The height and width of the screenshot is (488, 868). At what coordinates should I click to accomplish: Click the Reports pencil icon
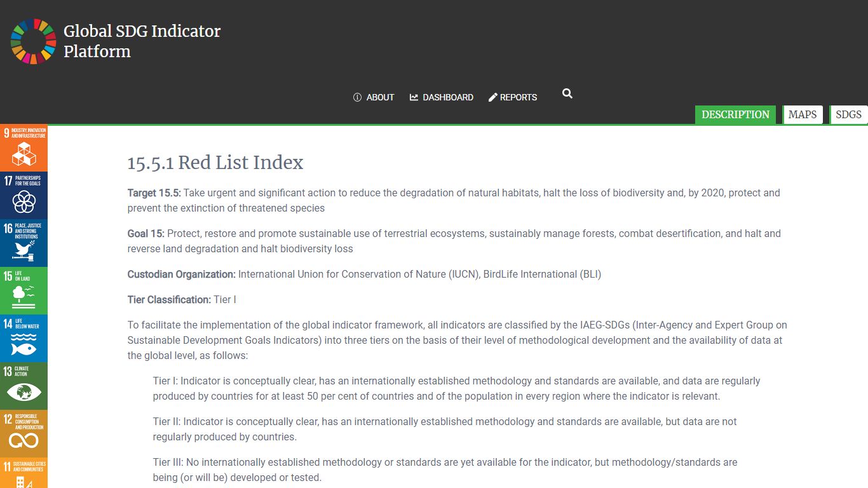pos(492,97)
